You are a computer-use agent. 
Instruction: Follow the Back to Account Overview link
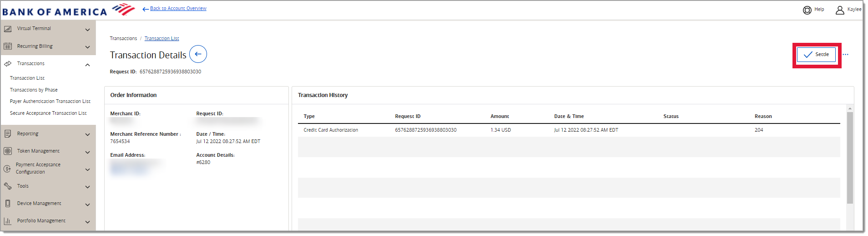pos(178,9)
